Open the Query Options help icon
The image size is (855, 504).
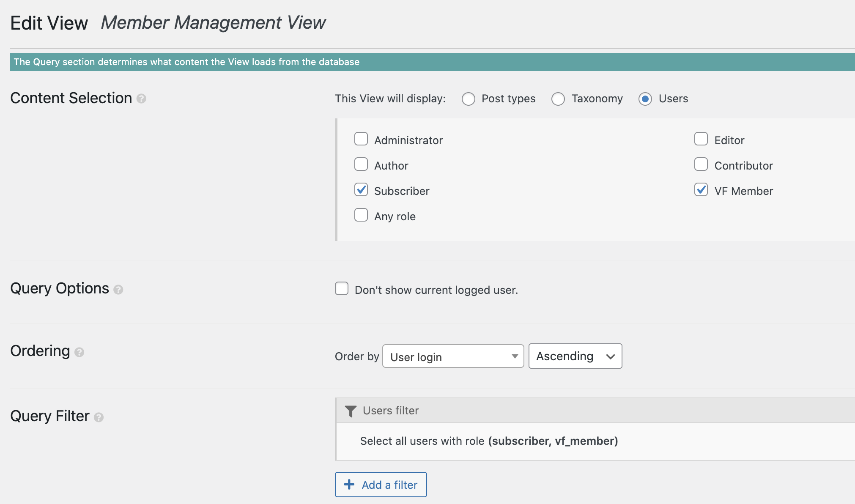[118, 290]
